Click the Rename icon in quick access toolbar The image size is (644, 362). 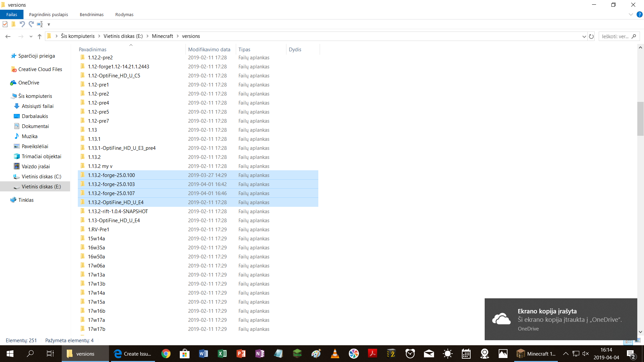pyautogui.click(x=40, y=24)
